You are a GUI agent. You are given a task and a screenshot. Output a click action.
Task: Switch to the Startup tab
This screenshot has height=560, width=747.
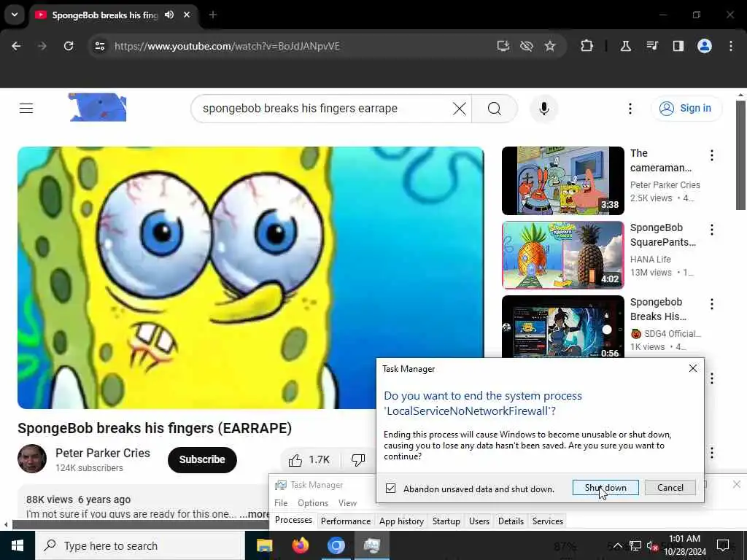(446, 521)
